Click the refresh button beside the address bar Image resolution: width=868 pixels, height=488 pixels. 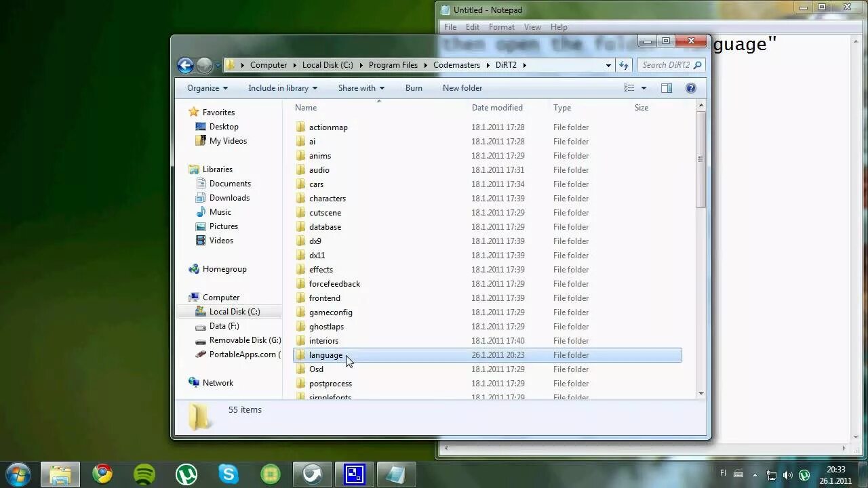624,65
